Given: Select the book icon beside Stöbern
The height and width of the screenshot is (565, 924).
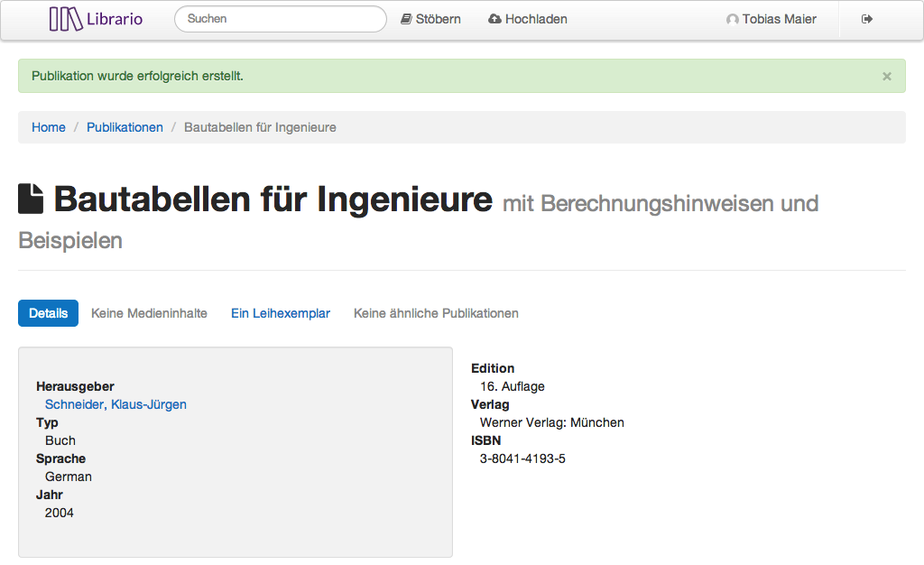Looking at the screenshot, I should 405,18.
